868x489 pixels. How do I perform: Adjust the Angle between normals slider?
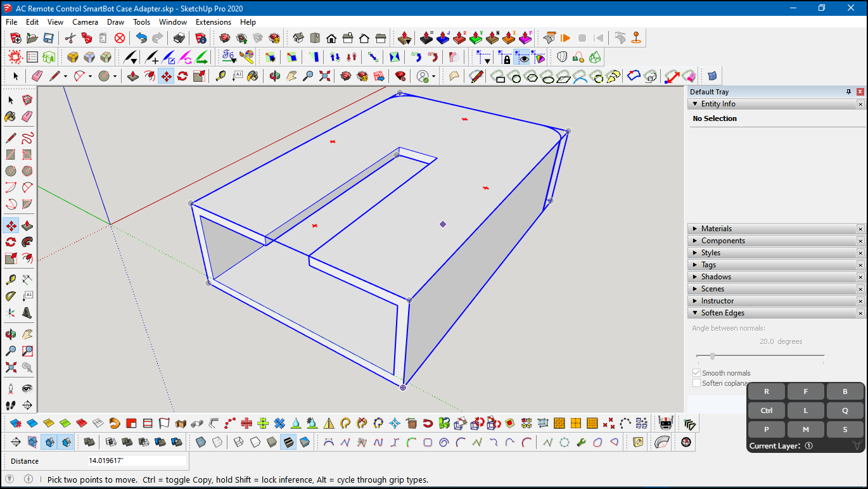coord(713,355)
